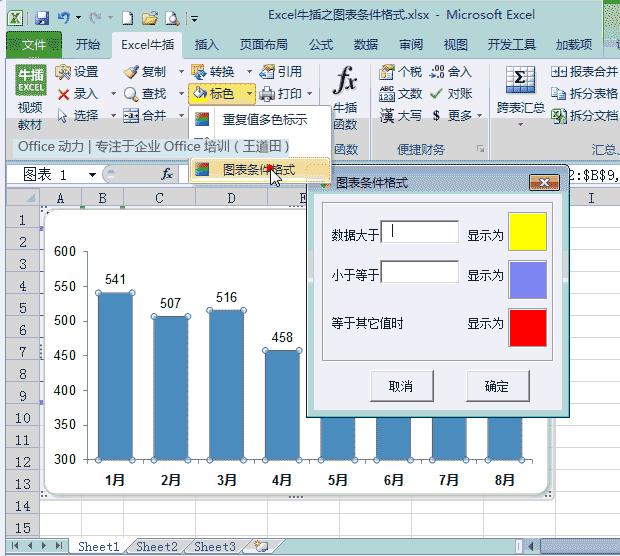The image size is (620, 556).
Task: Click the 对账 checkmark tool
Action: click(451, 94)
